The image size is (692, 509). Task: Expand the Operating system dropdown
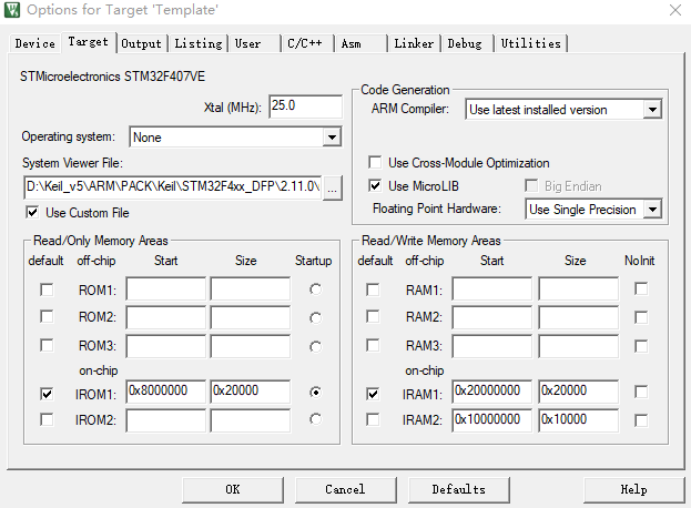coord(331,137)
